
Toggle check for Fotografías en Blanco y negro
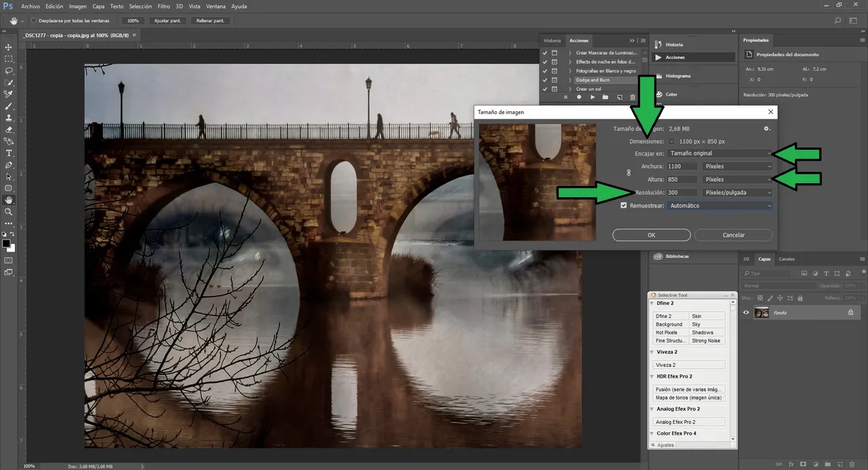pyautogui.click(x=545, y=71)
